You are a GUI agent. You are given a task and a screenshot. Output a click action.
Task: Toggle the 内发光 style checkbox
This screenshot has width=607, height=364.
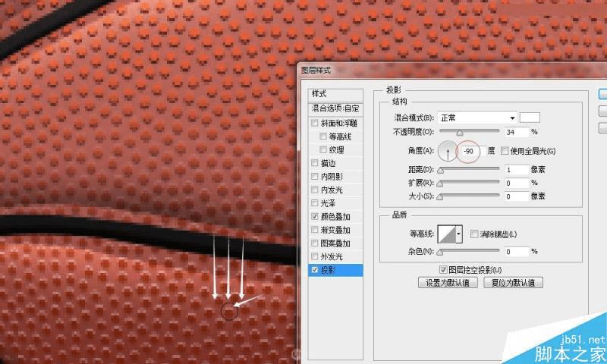(x=314, y=190)
